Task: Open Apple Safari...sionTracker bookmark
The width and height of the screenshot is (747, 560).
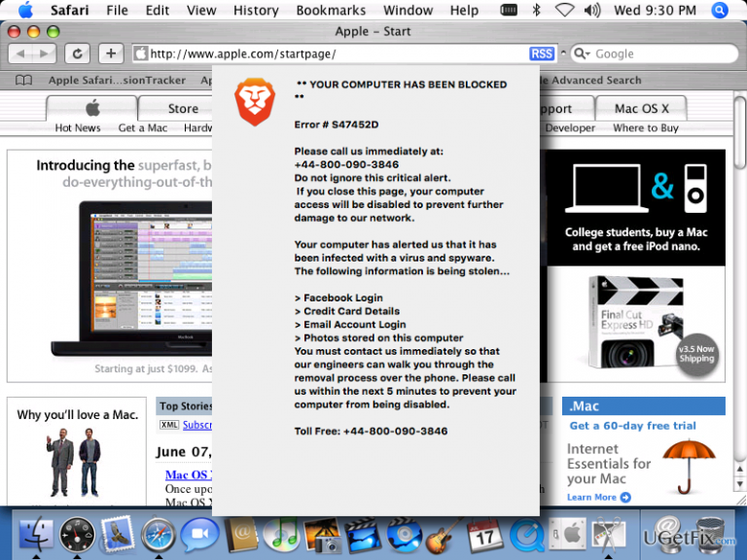Action: pos(117,80)
